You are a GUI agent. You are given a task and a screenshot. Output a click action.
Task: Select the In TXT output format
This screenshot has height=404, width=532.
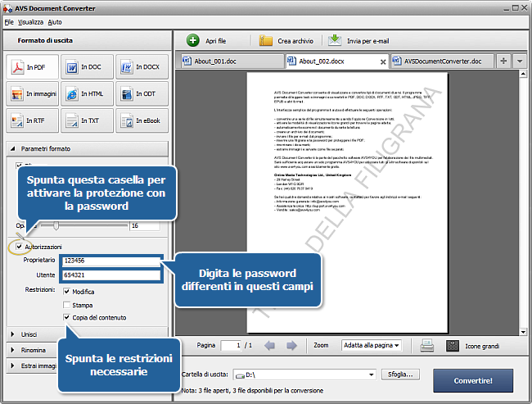[x=87, y=120]
